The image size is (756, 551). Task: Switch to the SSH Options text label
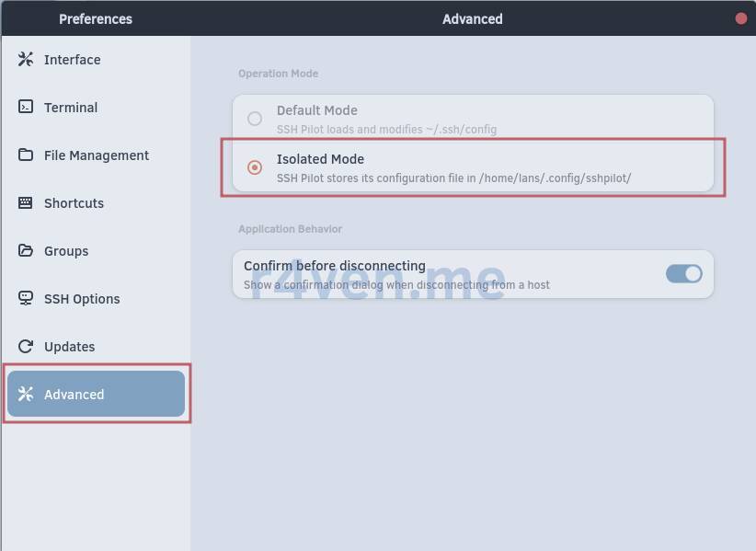coord(82,299)
